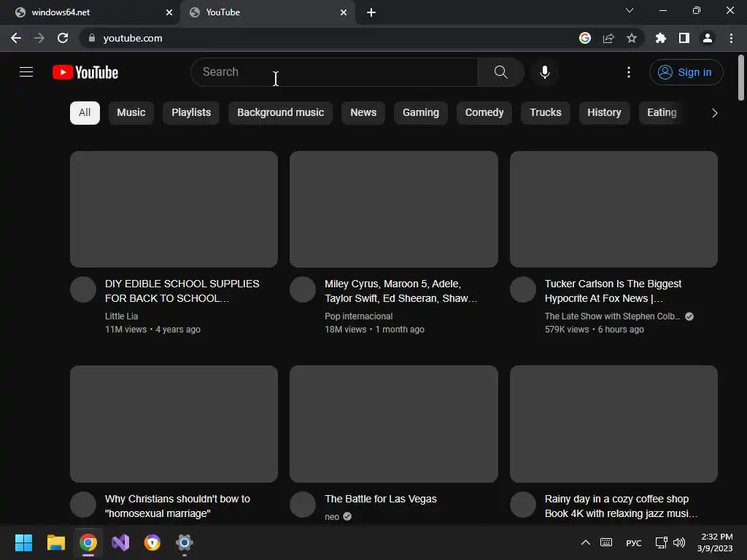Click the share page icon

[x=608, y=38]
